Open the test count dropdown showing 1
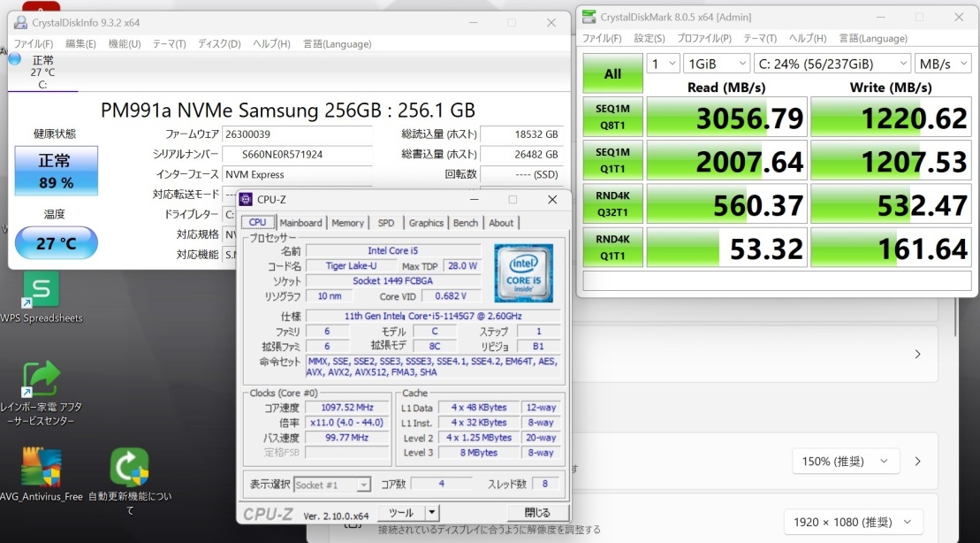Screen dimensions: 980x543 pos(663,64)
